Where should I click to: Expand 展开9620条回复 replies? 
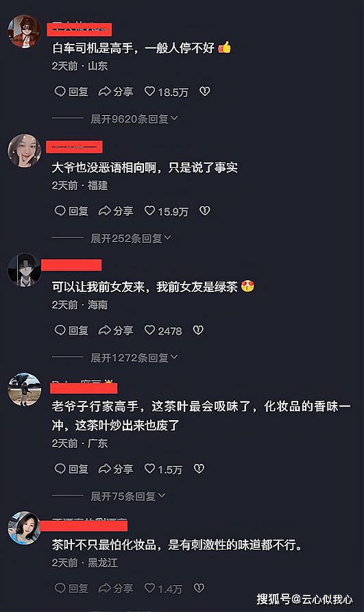[x=134, y=119]
